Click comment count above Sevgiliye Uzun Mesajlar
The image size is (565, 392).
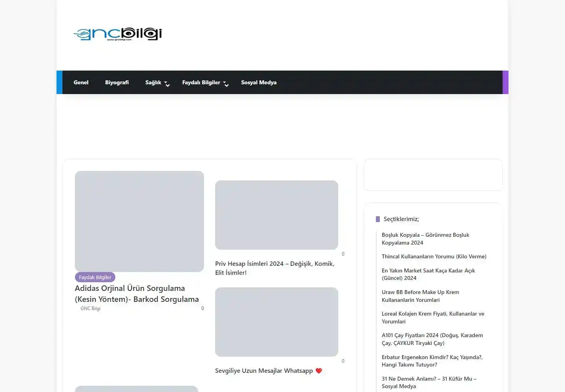pos(343,361)
